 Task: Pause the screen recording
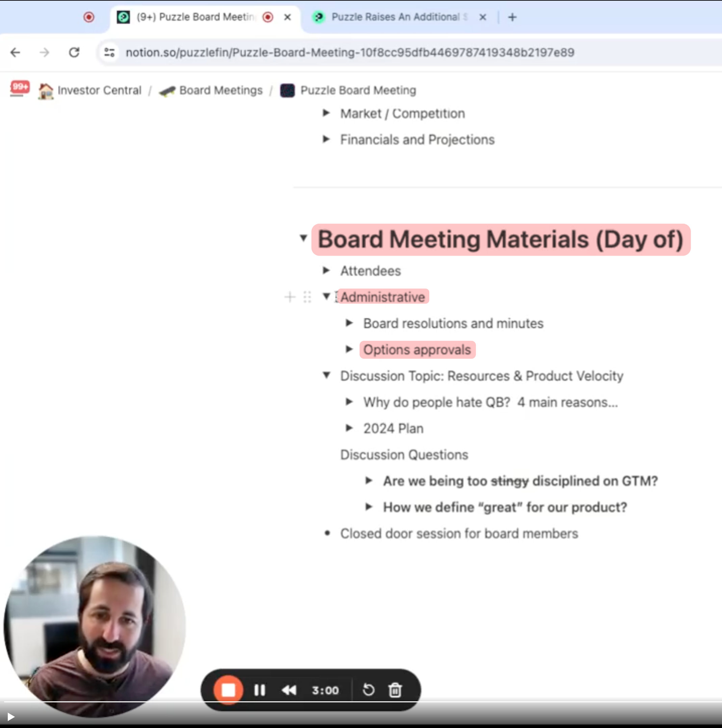tap(260, 690)
